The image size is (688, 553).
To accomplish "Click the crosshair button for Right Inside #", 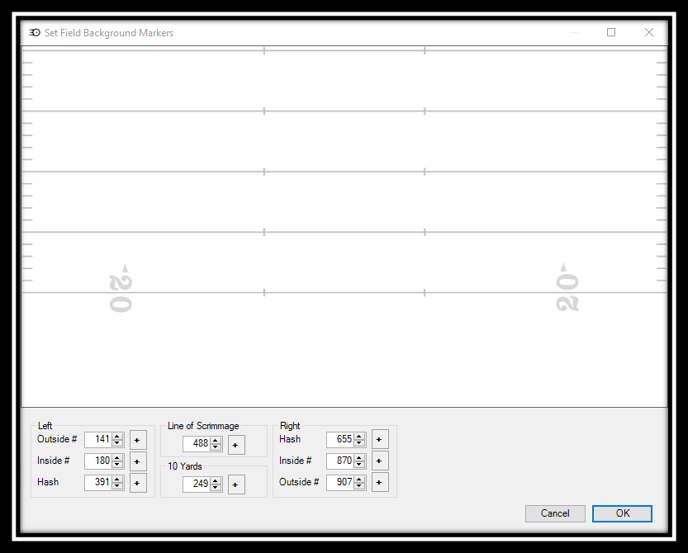I will click(380, 462).
